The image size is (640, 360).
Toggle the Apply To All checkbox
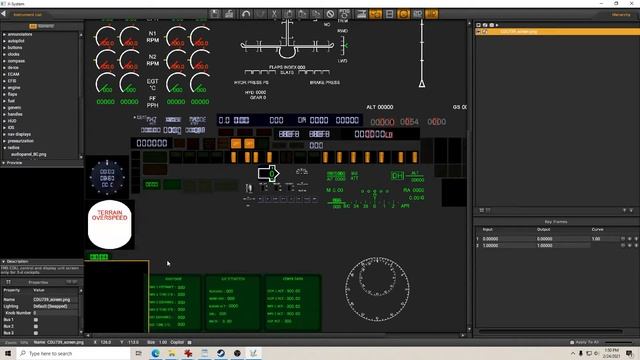point(572,342)
